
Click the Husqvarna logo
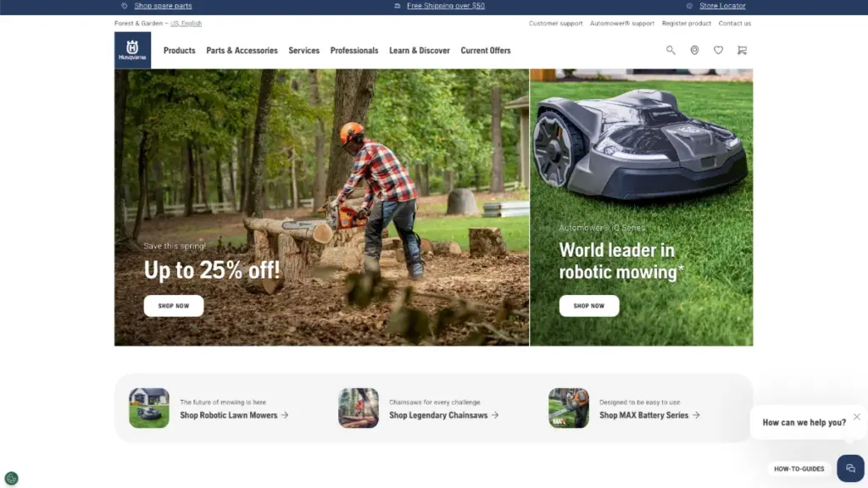[x=132, y=51]
